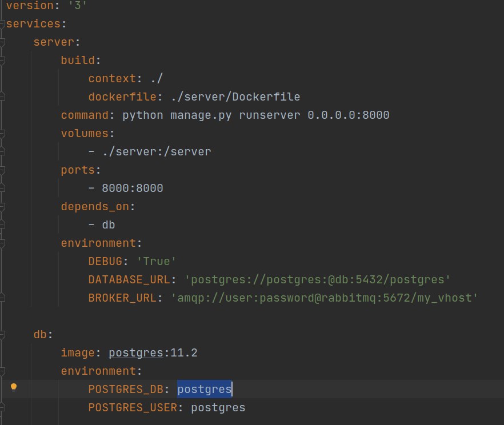Click the services key
Image resolution: width=504 pixels, height=425 pixels.
[33, 24]
